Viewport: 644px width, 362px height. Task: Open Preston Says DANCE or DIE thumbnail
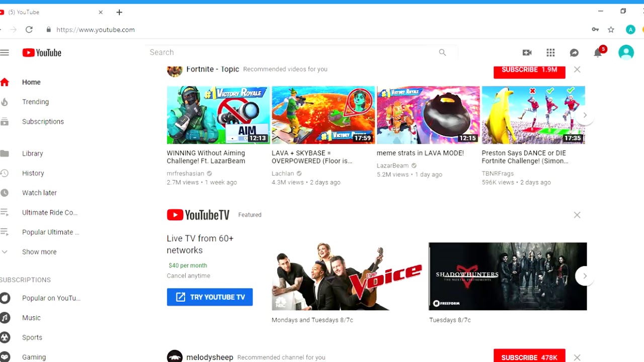click(x=533, y=115)
